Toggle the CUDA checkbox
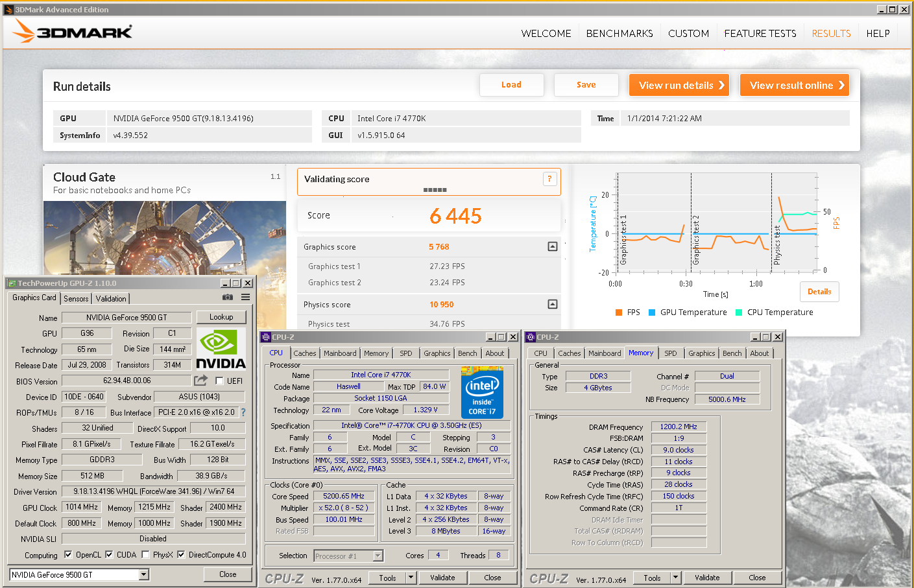This screenshot has height=588, width=914. coord(109,554)
